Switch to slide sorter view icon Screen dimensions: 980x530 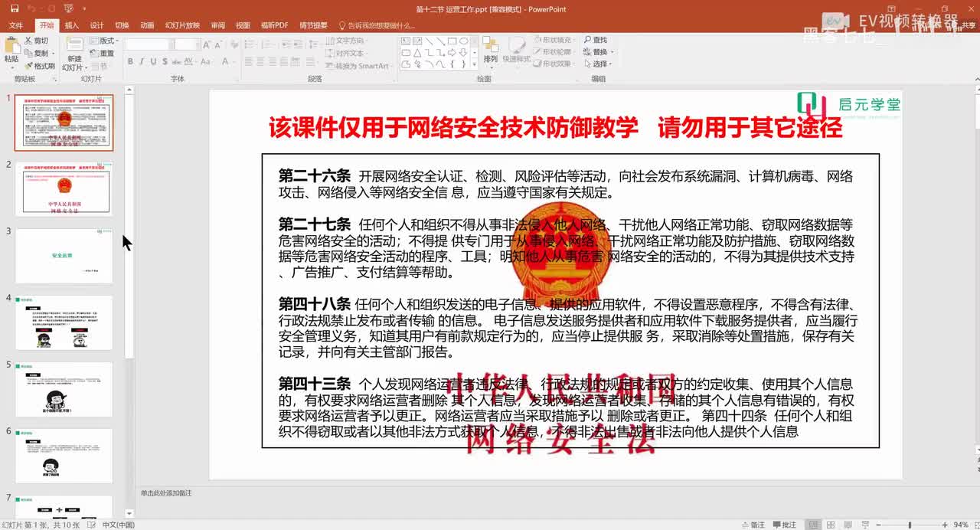pos(830,525)
